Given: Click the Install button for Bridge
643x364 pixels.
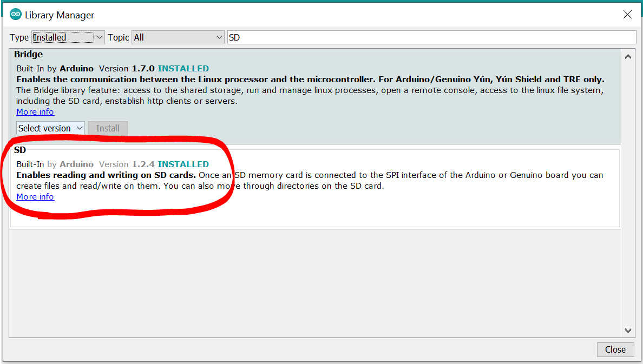Looking at the screenshot, I should (108, 128).
